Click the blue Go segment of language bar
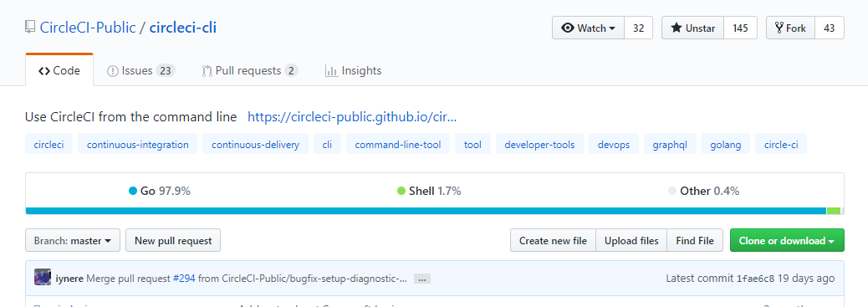The height and width of the screenshot is (307, 868). coord(426,211)
